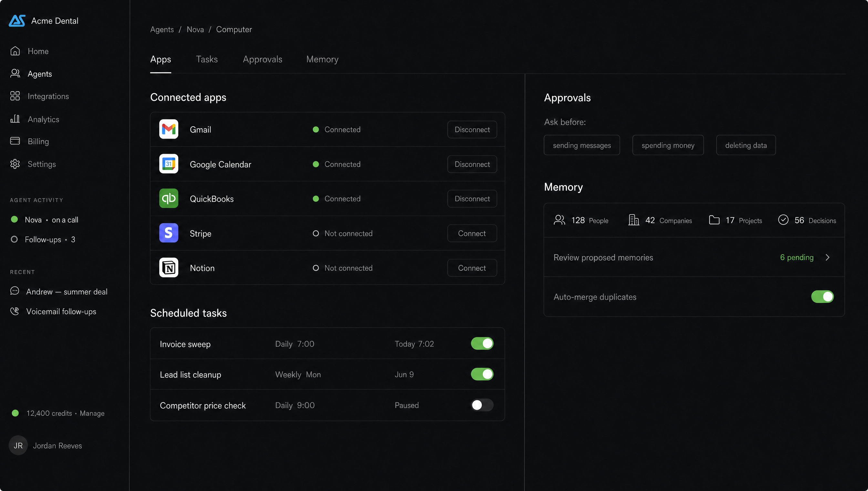Click the QuickBooks app icon
The image size is (868, 491).
[x=169, y=198]
